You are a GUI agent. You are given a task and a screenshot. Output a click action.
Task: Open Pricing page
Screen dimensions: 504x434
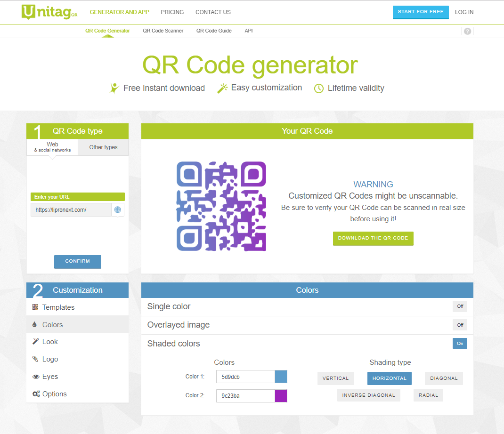pyautogui.click(x=172, y=12)
